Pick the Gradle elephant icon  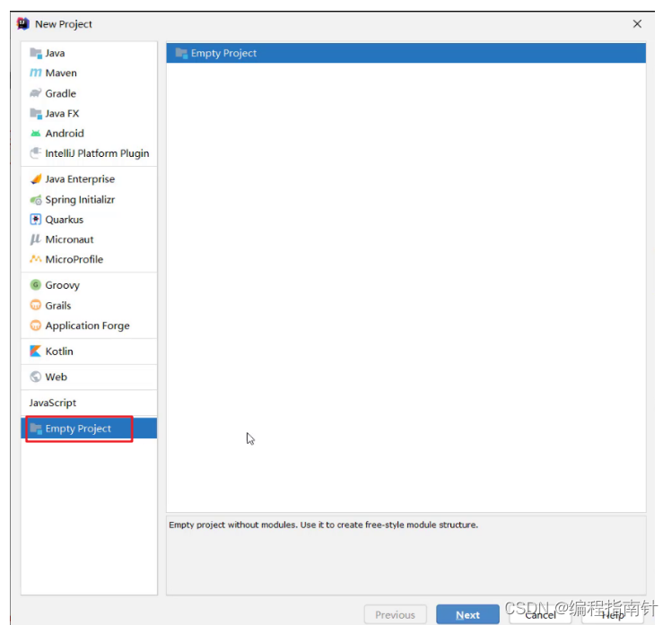coord(36,93)
